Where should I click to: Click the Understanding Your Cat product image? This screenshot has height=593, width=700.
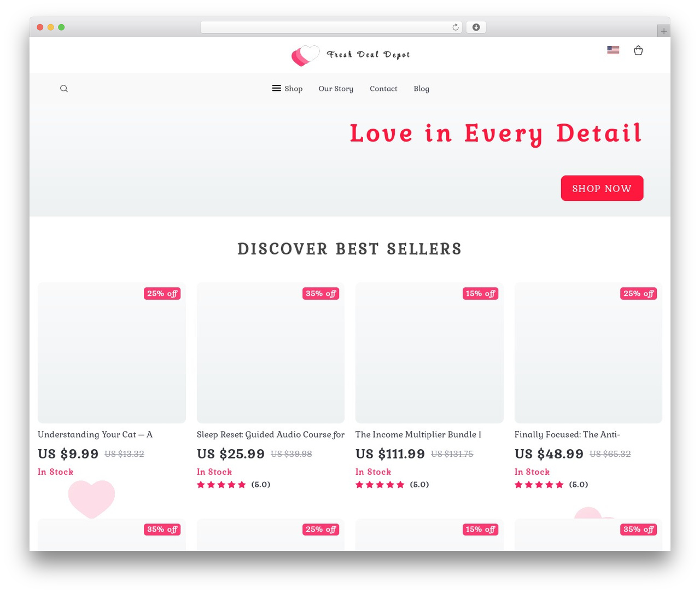pos(112,353)
